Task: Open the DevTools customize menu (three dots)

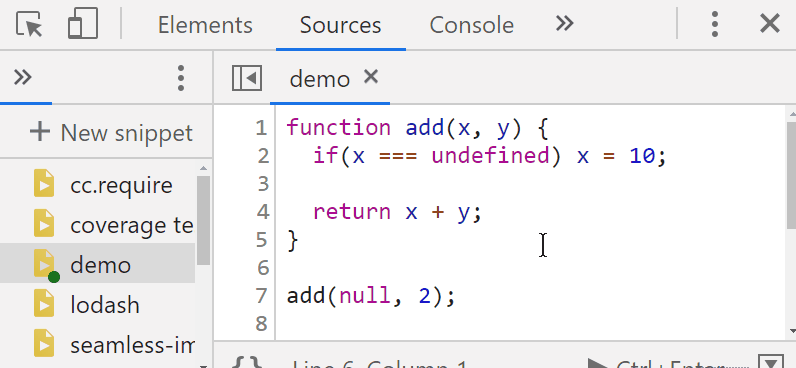Action: click(715, 24)
